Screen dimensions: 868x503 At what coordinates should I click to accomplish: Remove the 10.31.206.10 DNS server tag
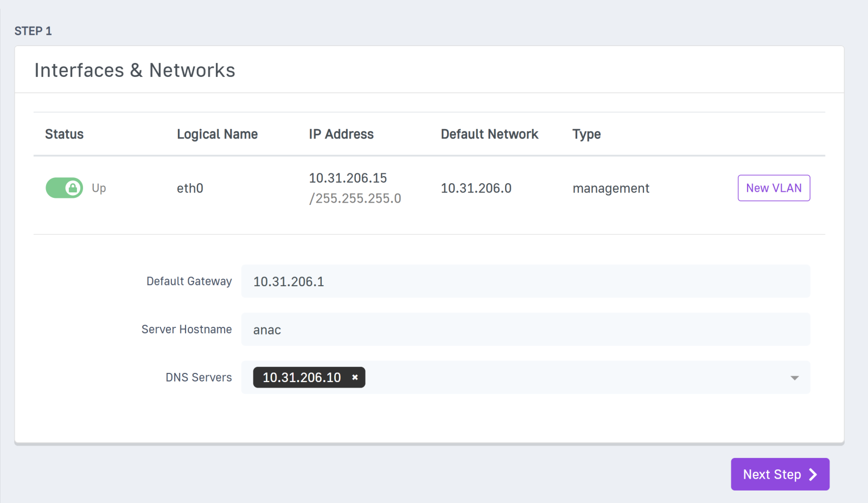(x=355, y=377)
